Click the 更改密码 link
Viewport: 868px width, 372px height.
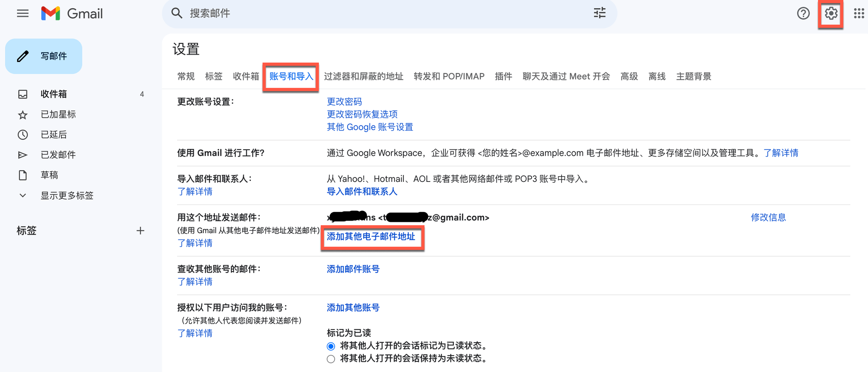tap(344, 102)
